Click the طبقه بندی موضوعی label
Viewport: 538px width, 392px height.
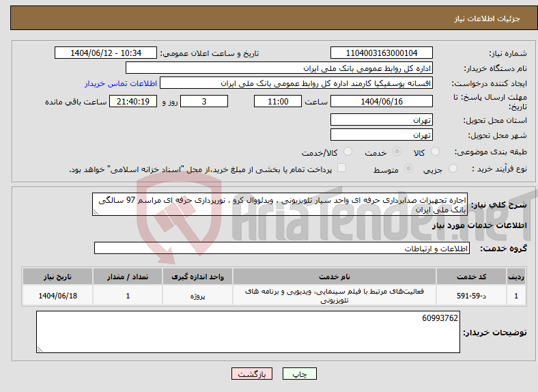(x=491, y=152)
